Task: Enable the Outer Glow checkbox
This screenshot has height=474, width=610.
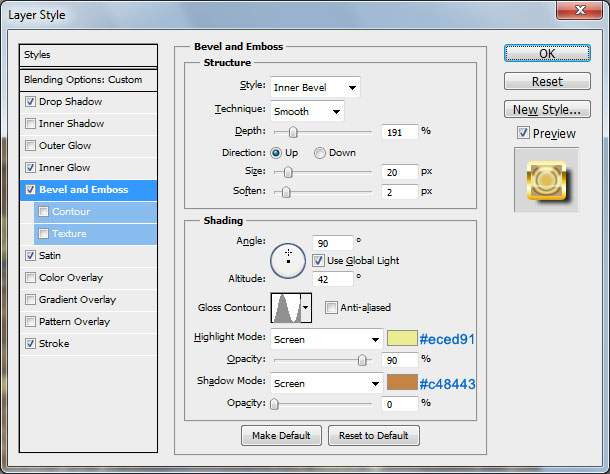Action: click(30, 146)
